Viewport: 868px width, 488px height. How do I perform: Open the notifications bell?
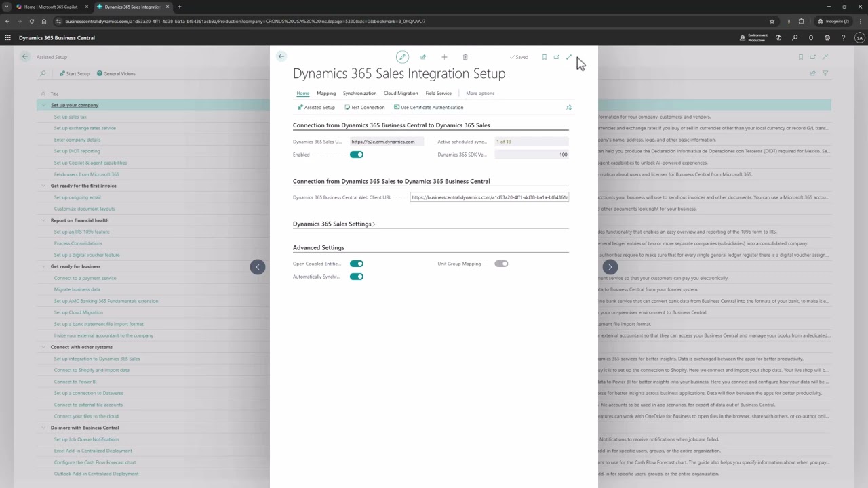tap(811, 38)
